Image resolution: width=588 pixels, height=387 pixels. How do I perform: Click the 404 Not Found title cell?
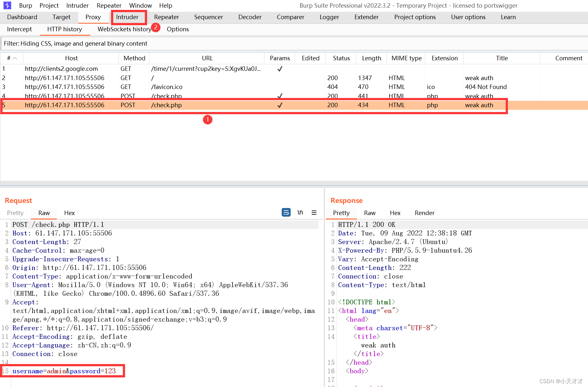486,87
